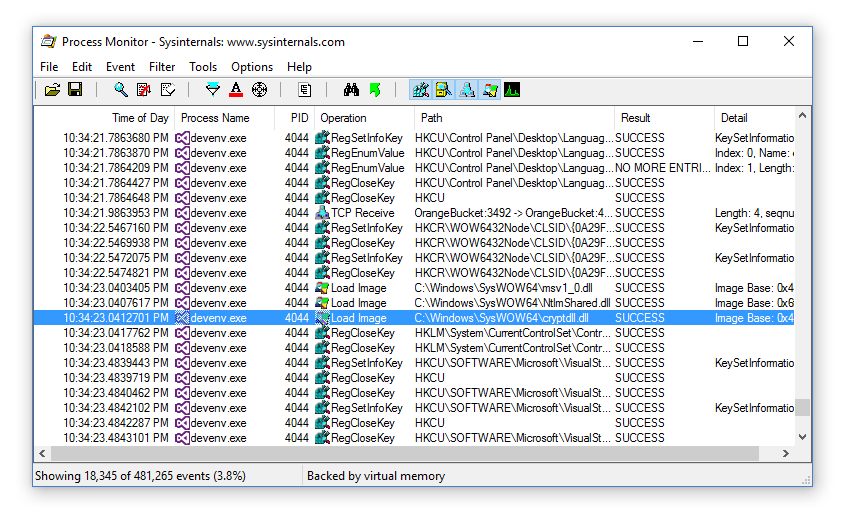Click the Capture magnifying glass icon
Image resolution: width=847 pixels, height=515 pixels.
point(120,90)
